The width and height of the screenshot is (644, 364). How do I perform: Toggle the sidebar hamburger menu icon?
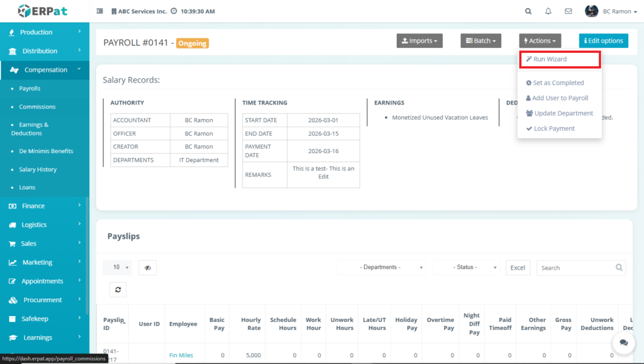point(100,11)
